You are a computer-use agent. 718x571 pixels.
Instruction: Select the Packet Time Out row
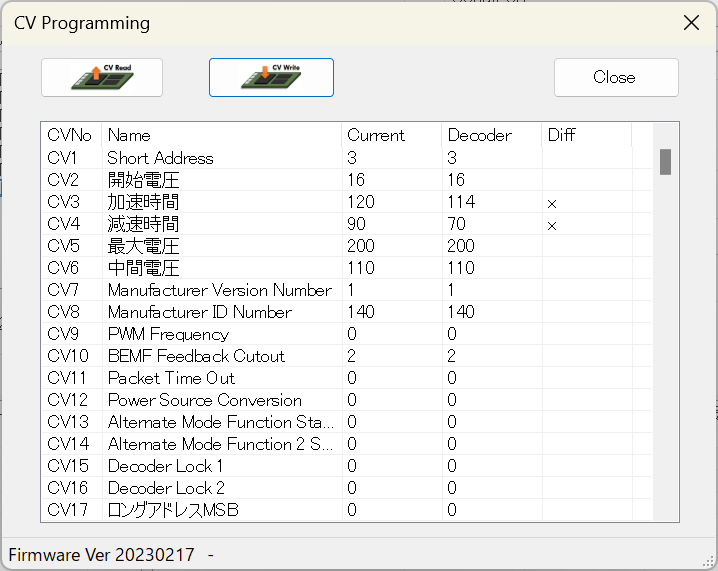[x=171, y=378]
